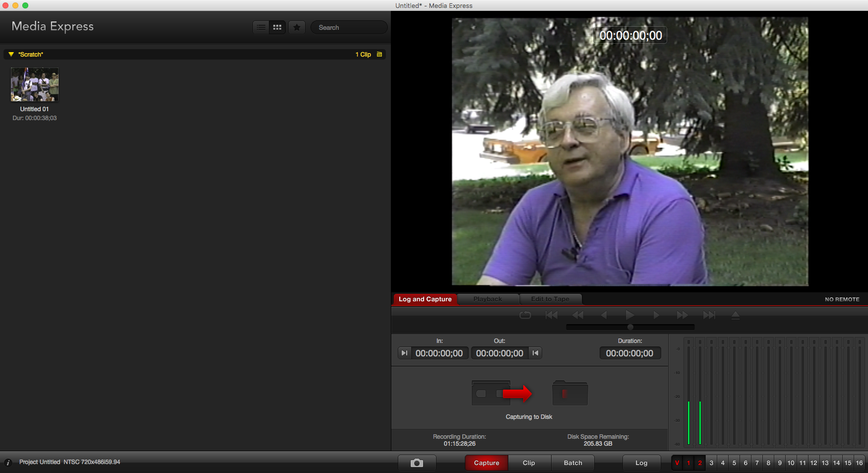Click the jog/shuttle slider knob

(630, 327)
